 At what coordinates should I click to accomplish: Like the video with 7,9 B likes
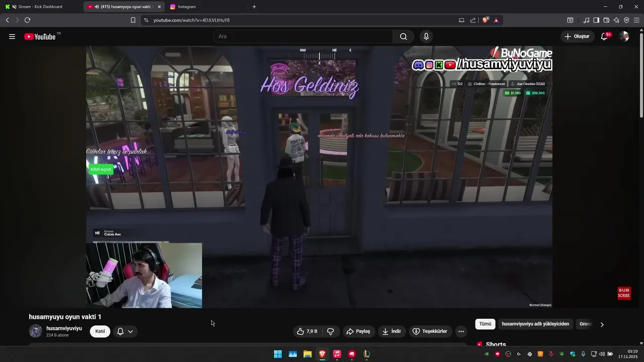(307, 331)
